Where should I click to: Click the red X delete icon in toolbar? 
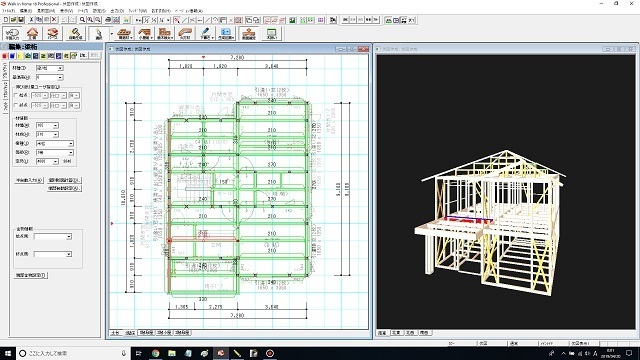[x=54, y=20]
